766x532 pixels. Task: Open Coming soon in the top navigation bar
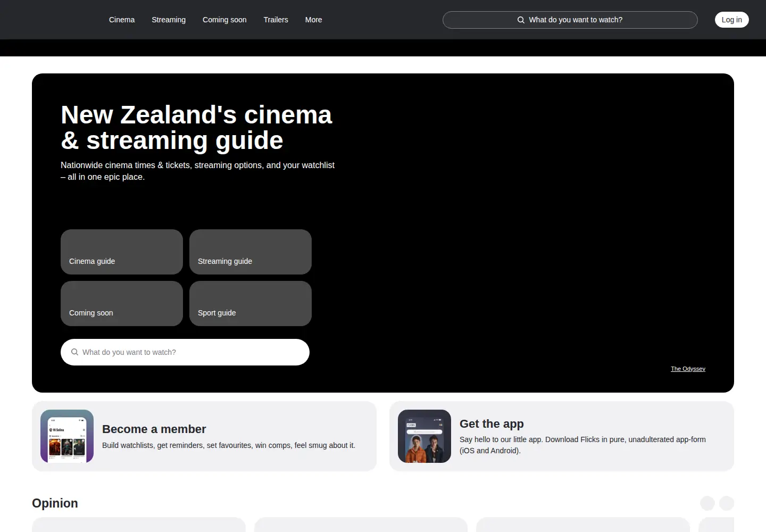tap(224, 20)
